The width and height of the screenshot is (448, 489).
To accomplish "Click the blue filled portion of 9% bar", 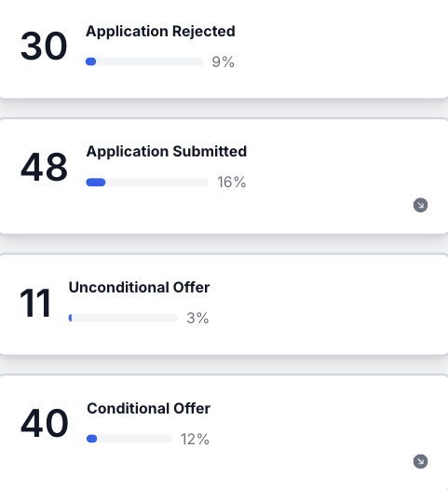I will (90, 61).
